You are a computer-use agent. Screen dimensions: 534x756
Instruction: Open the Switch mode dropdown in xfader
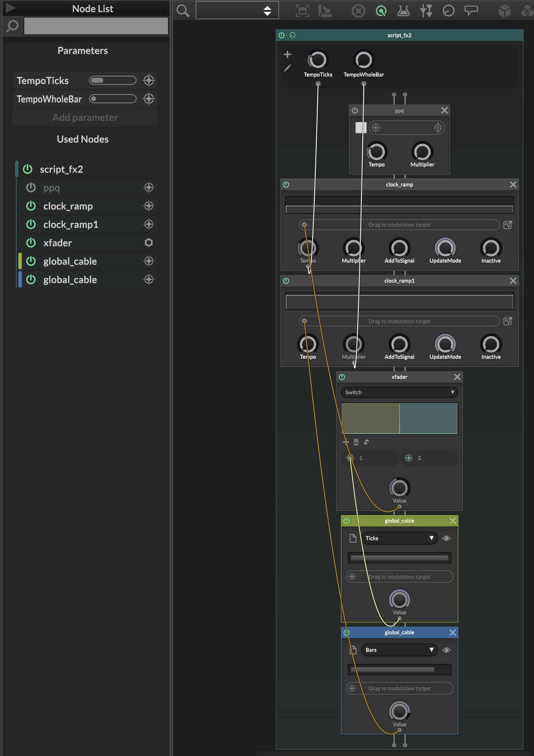point(399,392)
